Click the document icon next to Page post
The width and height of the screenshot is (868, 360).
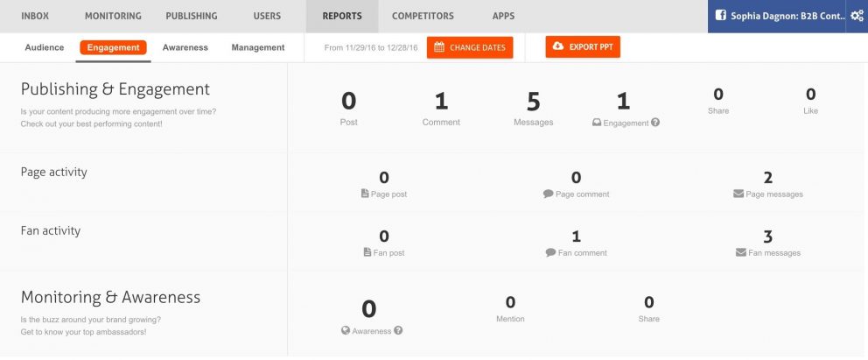pyautogui.click(x=365, y=194)
